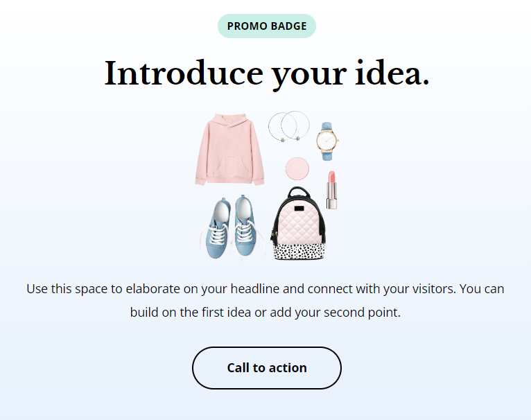Click the blue strap wristwatch
Viewport: 531px width, 420px height.
click(327, 141)
